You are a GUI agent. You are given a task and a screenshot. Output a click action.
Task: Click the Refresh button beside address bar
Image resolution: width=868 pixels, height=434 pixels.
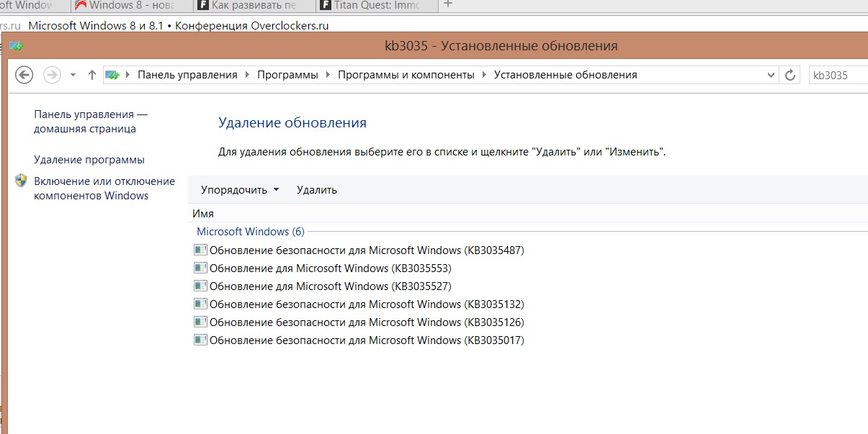[791, 75]
